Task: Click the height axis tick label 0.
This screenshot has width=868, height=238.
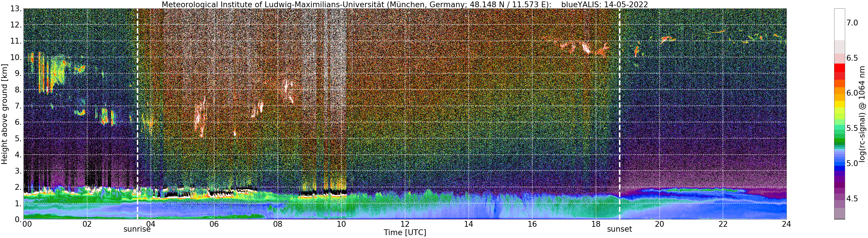Action: pos(18,219)
